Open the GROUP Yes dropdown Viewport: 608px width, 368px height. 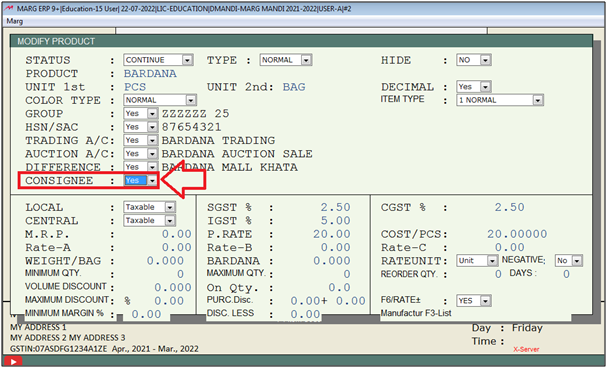pos(140,114)
